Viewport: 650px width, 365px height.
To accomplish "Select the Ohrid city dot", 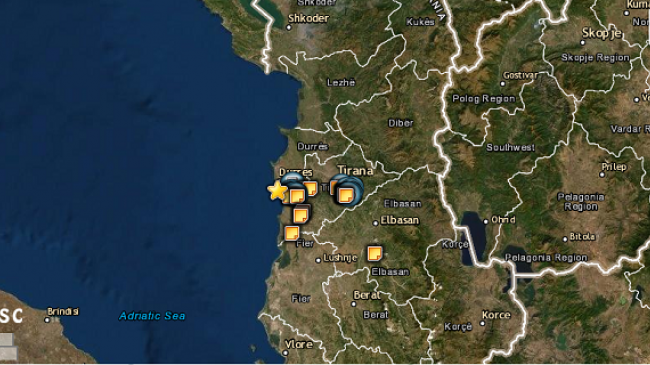I will [x=486, y=221].
